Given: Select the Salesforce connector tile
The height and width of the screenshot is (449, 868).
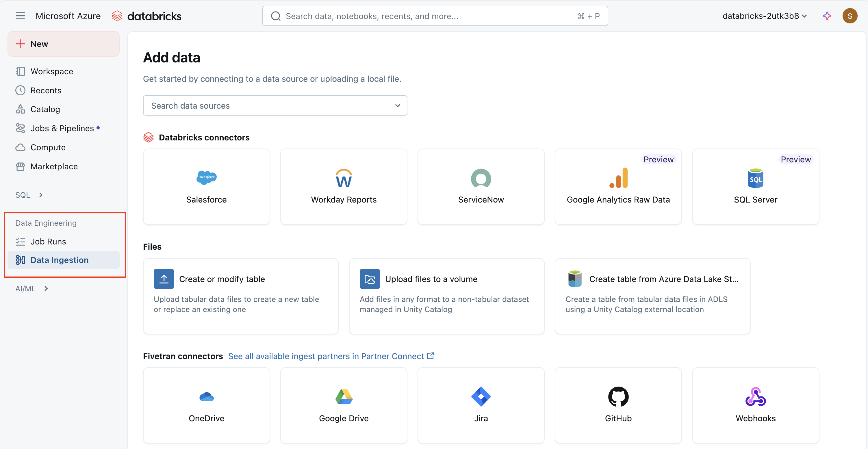Looking at the screenshot, I should click(206, 187).
